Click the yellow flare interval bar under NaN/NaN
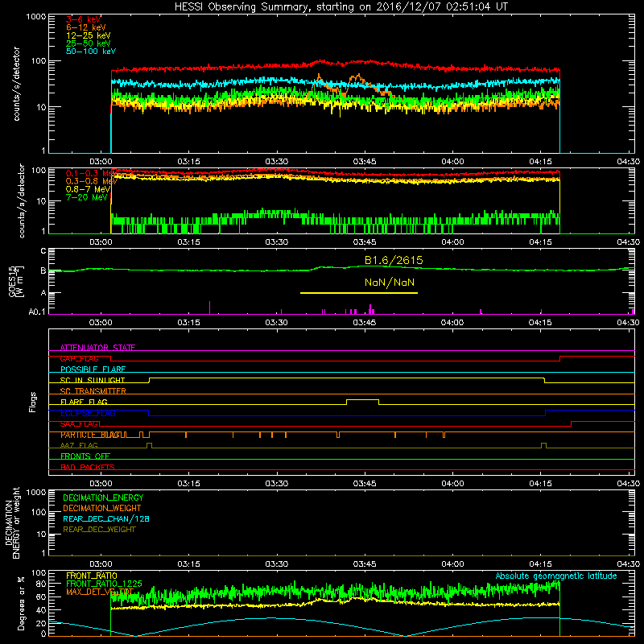 pos(359,293)
